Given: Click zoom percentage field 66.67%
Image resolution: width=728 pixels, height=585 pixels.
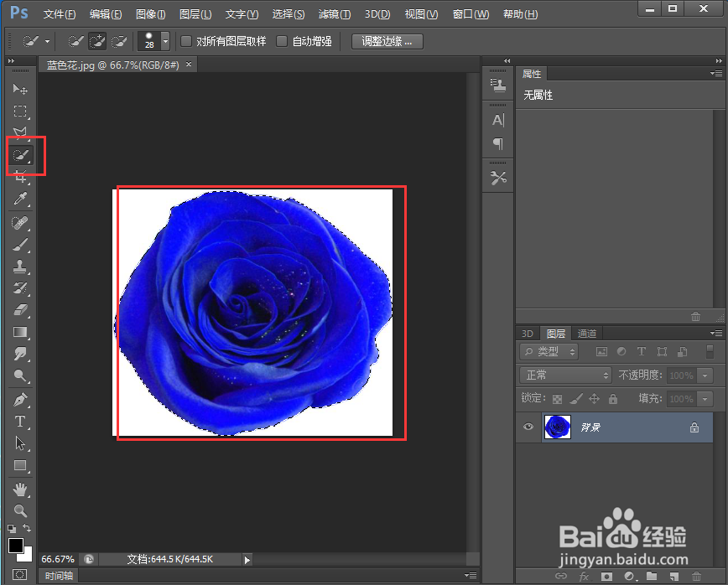Looking at the screenshot, I should click(58, 560).
